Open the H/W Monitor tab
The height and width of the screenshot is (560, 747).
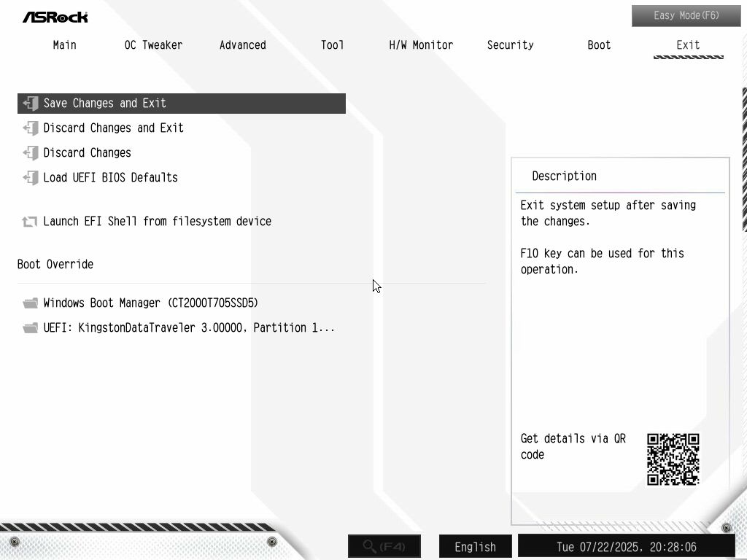pyautogui.click(x=421, y=45)
